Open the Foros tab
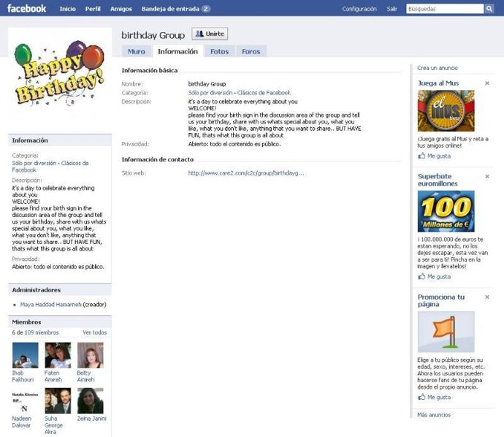Viewport: 504px width, 437px height. tap(251, 51)
